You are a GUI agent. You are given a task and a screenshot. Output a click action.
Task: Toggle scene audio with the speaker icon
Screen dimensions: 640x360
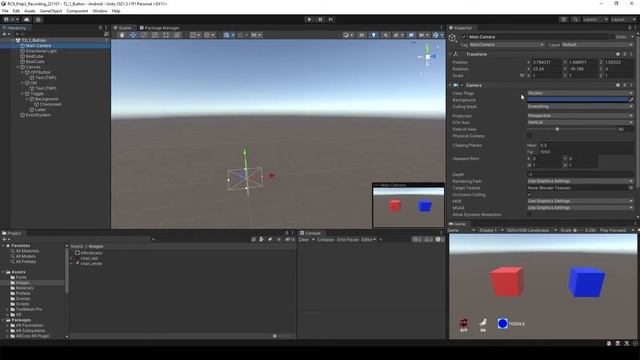385,35
